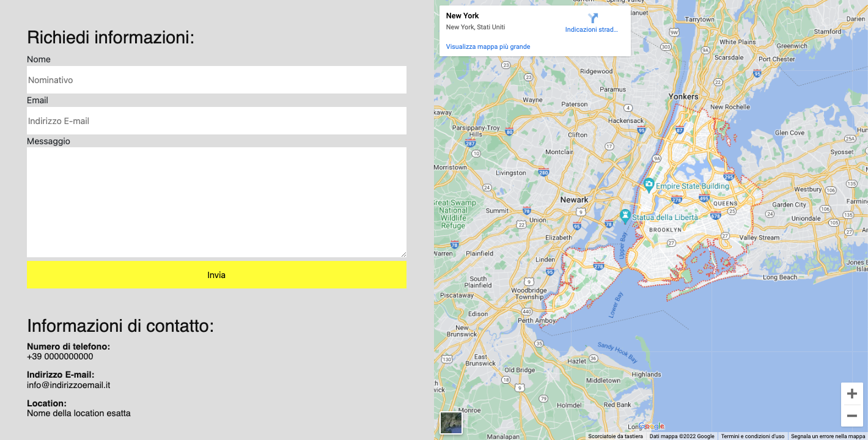Click the Great Swamp National Wildlife Refuge label

pos(454,214)
